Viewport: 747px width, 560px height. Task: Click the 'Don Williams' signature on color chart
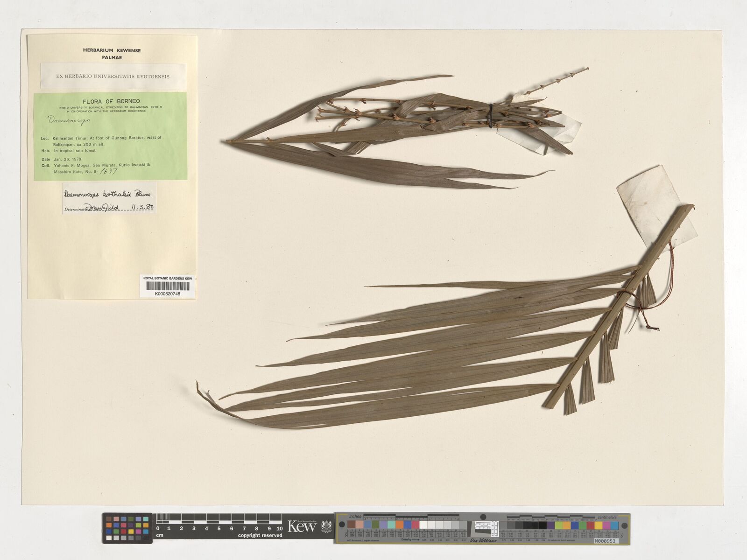[x=482, y=541]
